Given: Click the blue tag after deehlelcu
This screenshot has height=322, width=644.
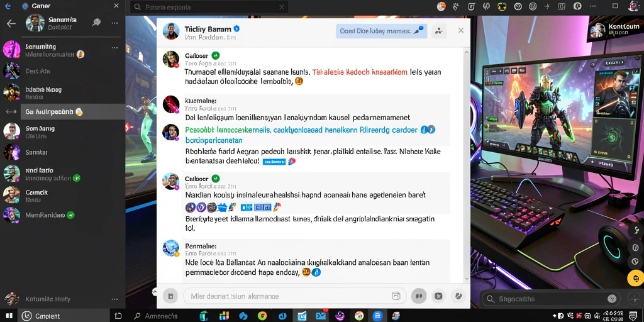Looking at the screenshot, I should [274, 162].
